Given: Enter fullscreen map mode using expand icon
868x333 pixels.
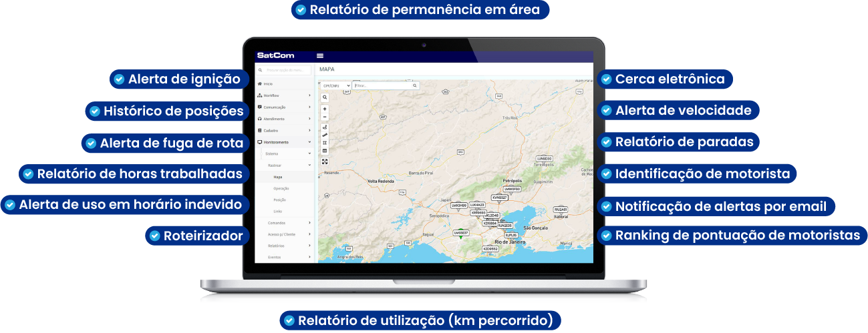Looking at the screenshot, I should [325, 161].
